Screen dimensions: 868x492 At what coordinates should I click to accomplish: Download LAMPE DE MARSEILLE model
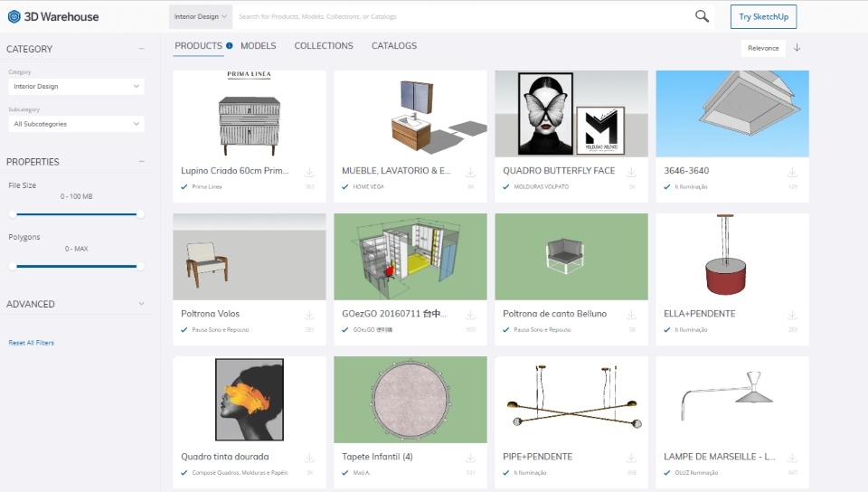click(793, 458)
